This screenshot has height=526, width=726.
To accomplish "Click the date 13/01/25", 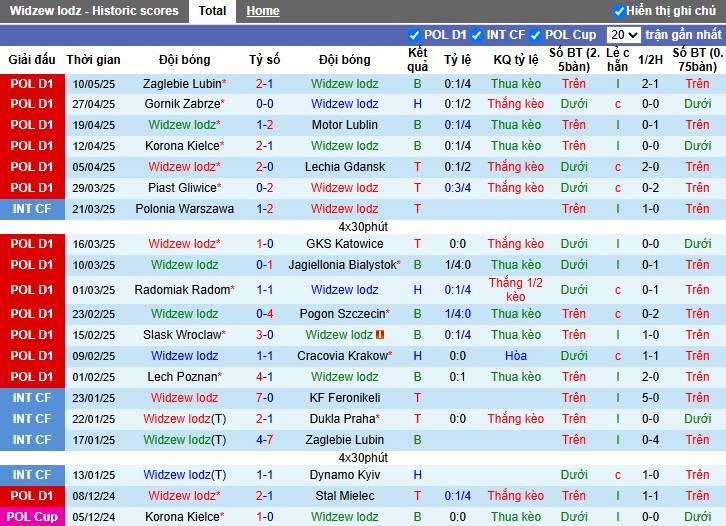I will tap(94, 475).
